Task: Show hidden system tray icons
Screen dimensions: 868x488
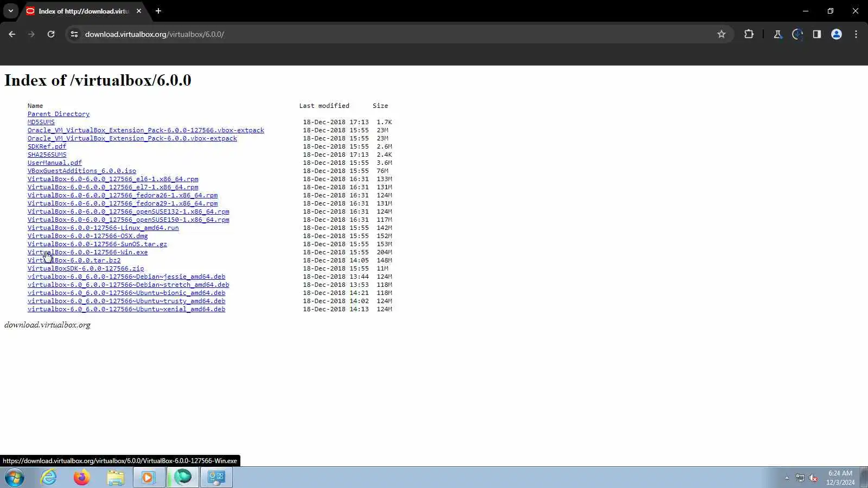Action: pyautogui.click(x=787, y=478)
